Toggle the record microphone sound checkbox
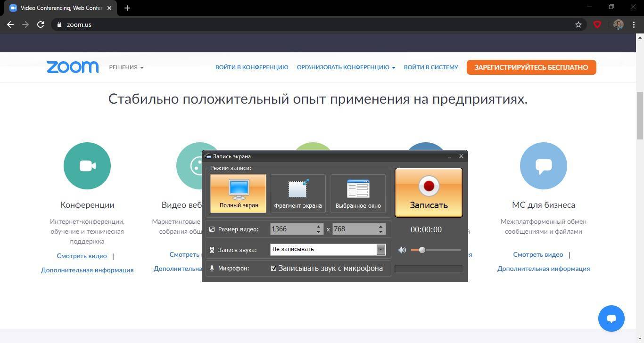The height and width of the screenshot is (343, 644). pyautogui.click(x=273, y=269)
